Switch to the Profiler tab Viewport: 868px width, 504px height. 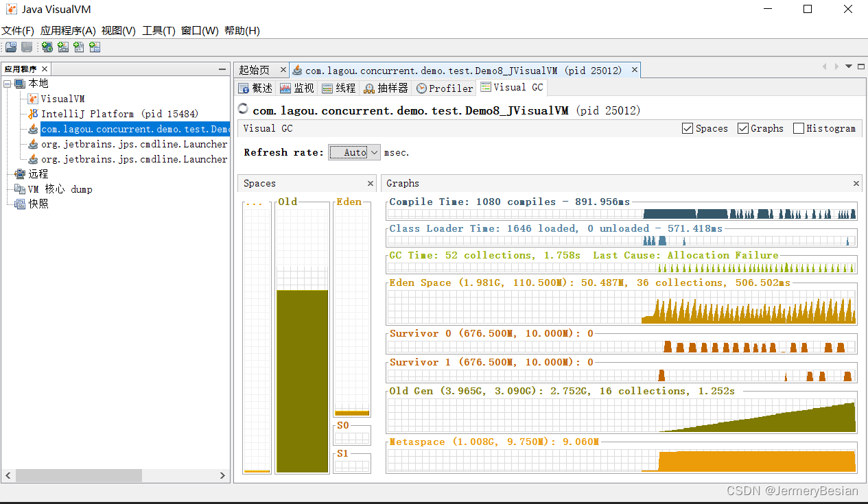445,88
